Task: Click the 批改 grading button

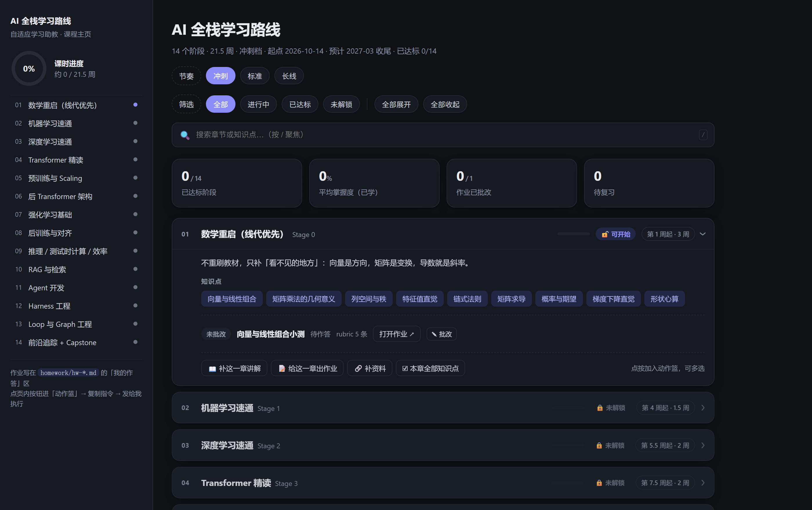Action: click(441, 334)
